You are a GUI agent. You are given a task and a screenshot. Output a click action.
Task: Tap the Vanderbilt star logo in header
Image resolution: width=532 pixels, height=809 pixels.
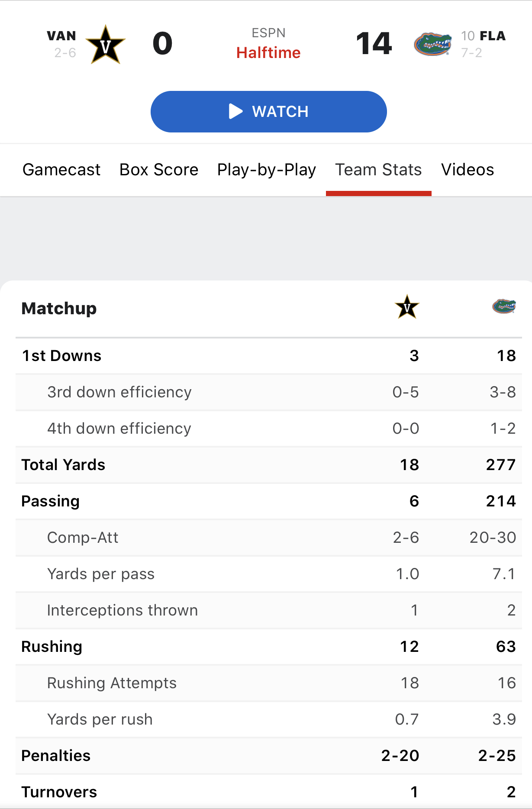click(106, 45)
